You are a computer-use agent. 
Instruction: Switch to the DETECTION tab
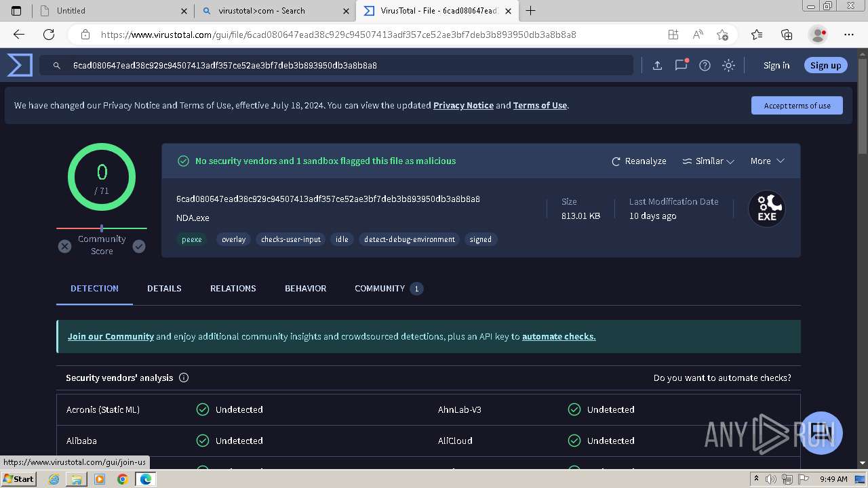pos(94,288)
